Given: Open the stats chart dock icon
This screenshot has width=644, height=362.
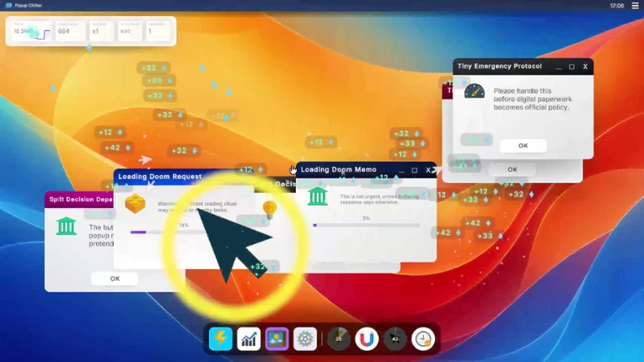Looking at the screenshot, I should point(249,338).
